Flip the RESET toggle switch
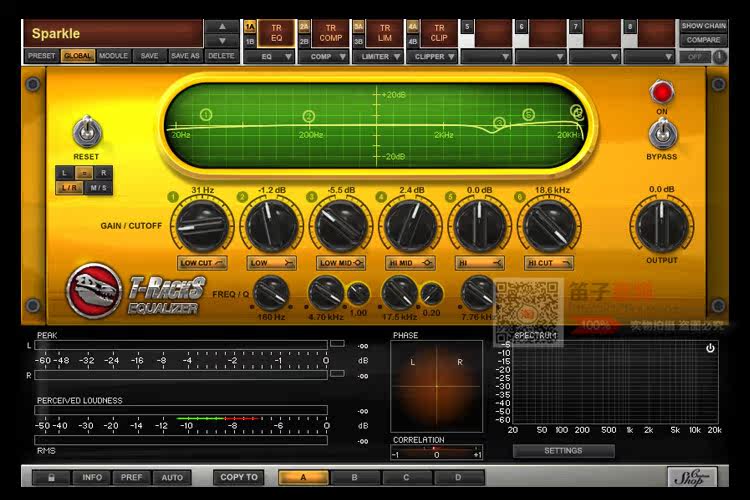 [87, 132]
